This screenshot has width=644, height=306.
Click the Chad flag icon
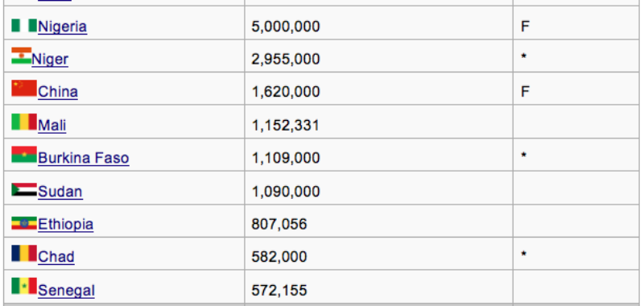tap(24, 254)
